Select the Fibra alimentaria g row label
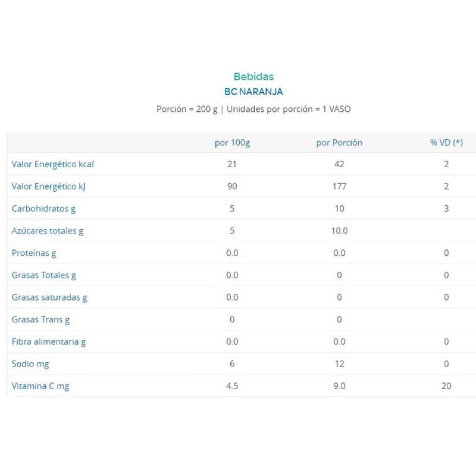 click(x=49, y=342)
